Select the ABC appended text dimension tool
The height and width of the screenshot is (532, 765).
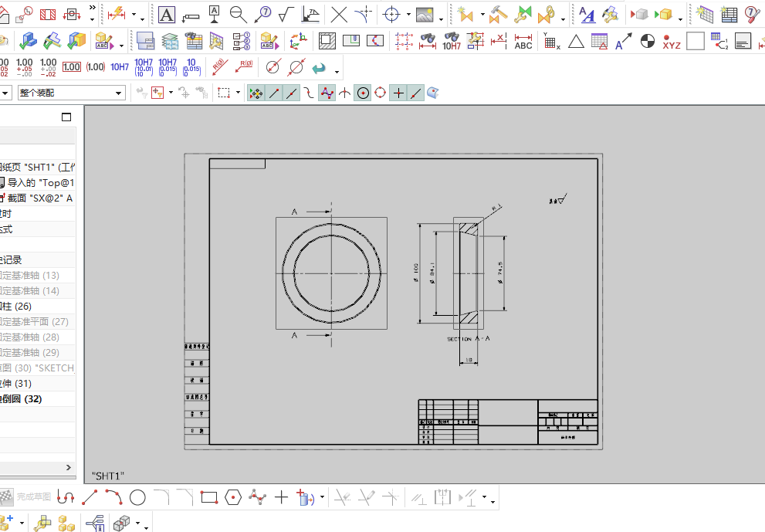point(523,42)
